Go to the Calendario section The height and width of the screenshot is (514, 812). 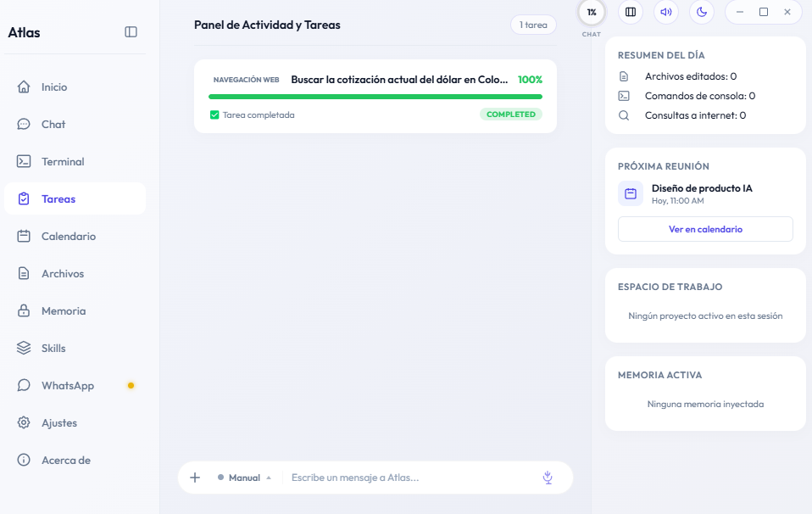click(x=75, y=236)
